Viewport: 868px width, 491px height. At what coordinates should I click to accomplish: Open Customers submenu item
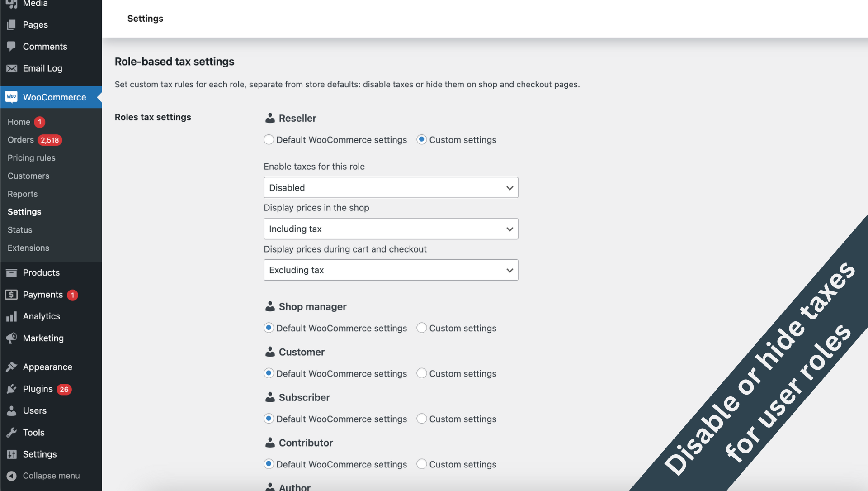pyautogui.click(x=28, y=176)
